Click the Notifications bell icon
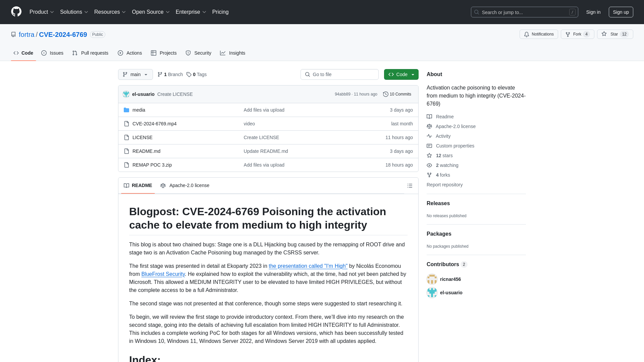This screenshot has height=362, width=644. [x=526, y=34]
